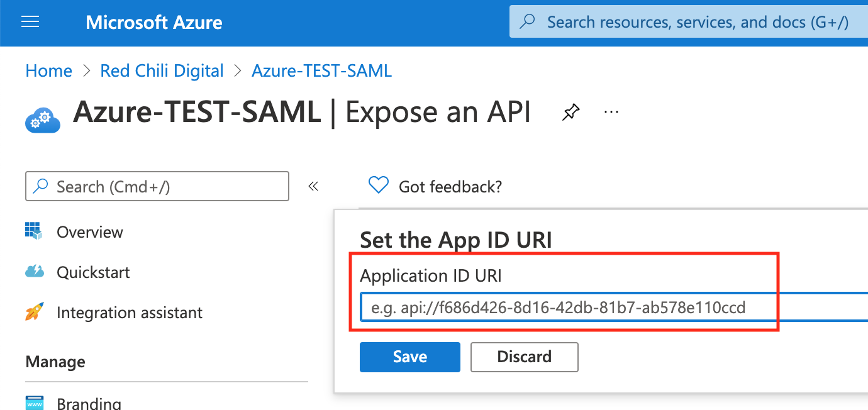
Task: Focus the sidebar Search (Cmd+/) box
Action: point(157,186)
